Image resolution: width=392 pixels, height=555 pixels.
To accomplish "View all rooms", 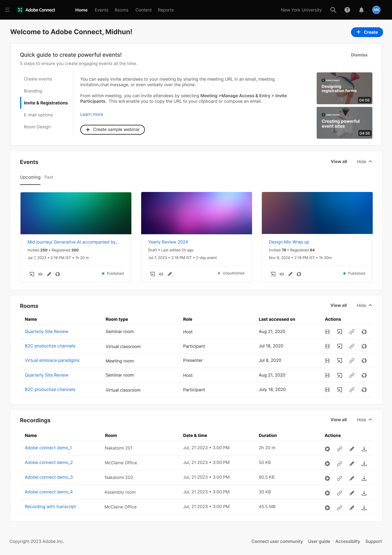I will [x=339, y=305].
